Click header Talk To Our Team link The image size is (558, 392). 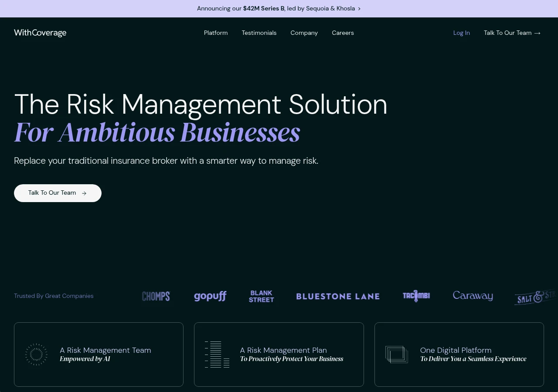[x=512, y=33]
